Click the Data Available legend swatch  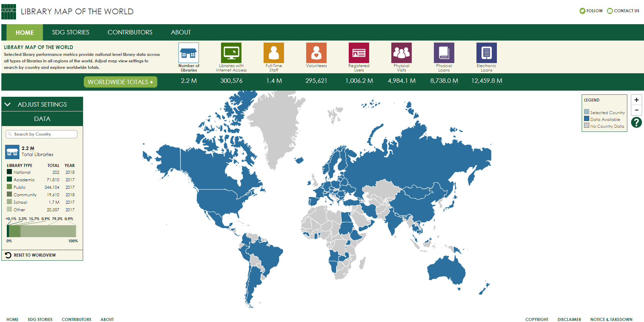[x=586, y=119]
